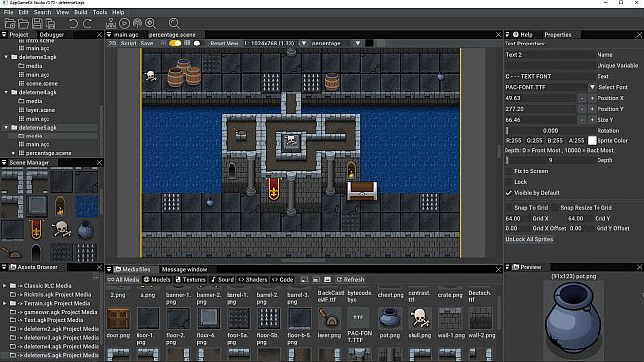Toggle the white circle button in scene toolbar
The height and width of the screenshot is (362, 644).
(x=197, y=44)
